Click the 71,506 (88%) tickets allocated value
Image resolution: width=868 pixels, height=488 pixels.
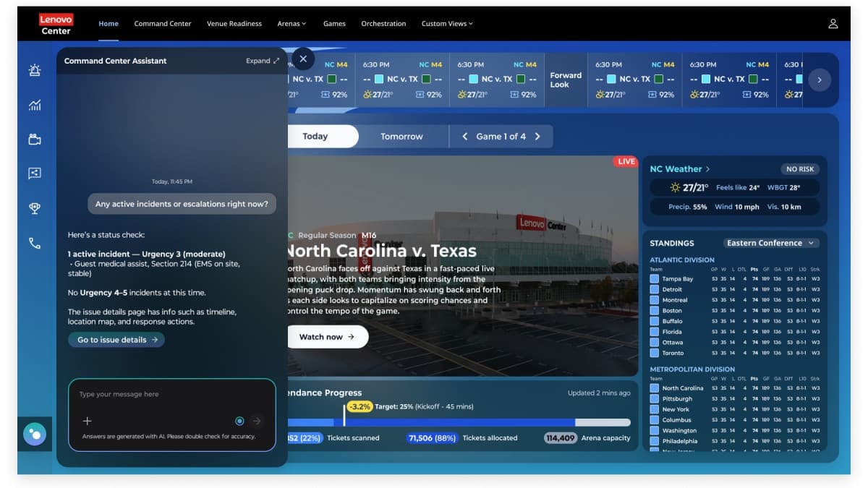click(433, 438)
